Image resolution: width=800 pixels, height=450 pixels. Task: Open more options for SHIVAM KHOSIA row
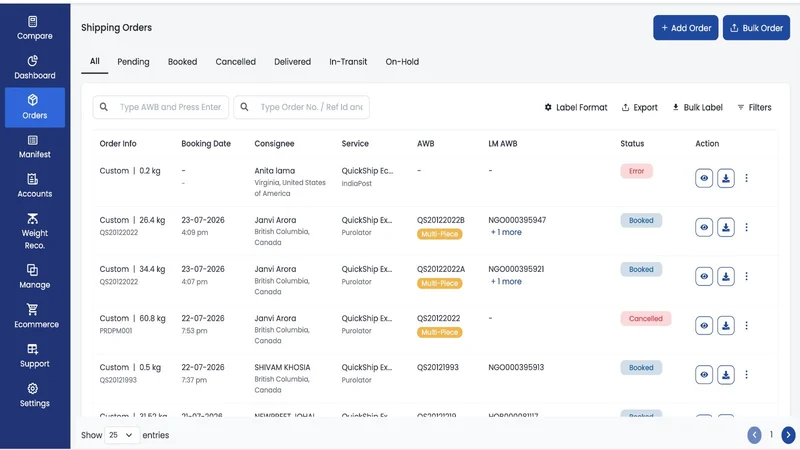746,374
